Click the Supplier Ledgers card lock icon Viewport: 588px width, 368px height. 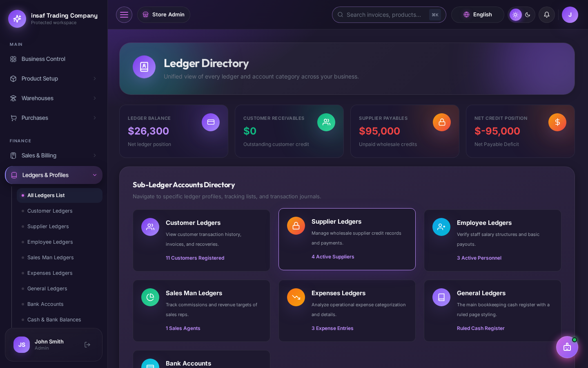[296, 226]
